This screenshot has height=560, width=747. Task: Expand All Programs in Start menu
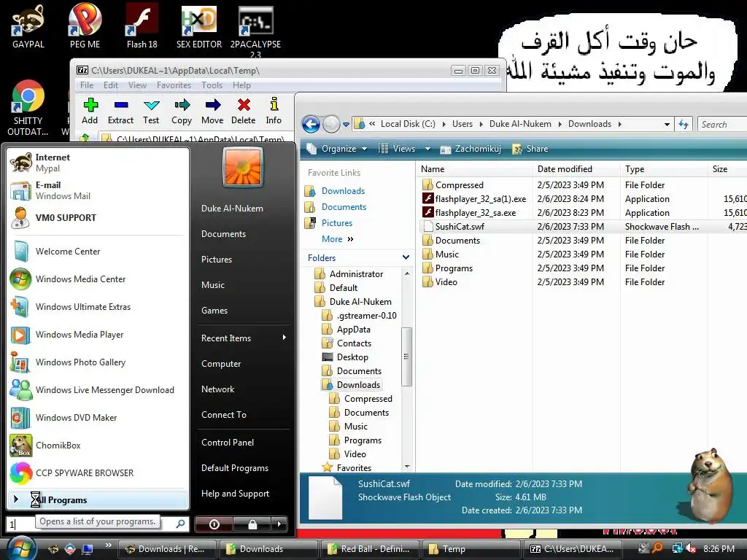click(x=98, y=499)
